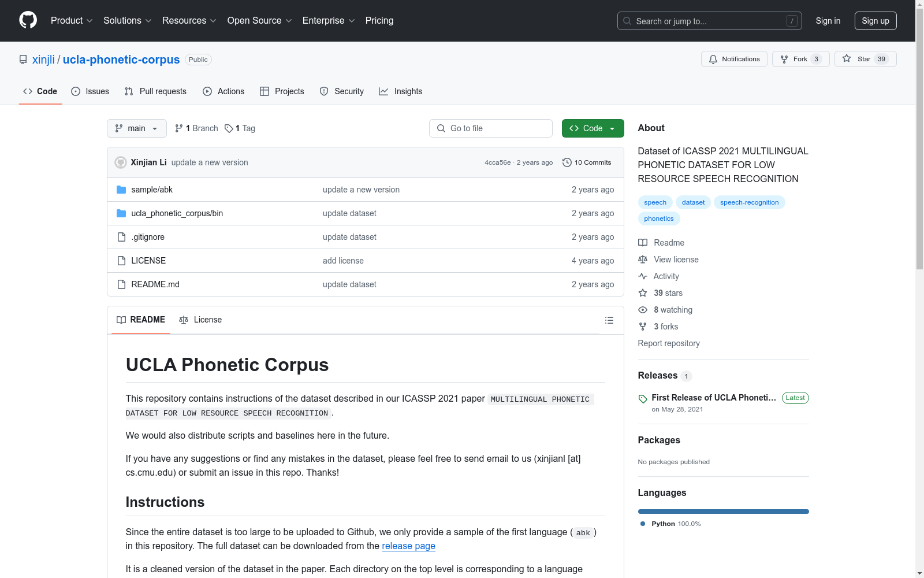The height and width of the screenshot is (578, 924).
Task: Click the dataset topic tag
Action: 693,202
